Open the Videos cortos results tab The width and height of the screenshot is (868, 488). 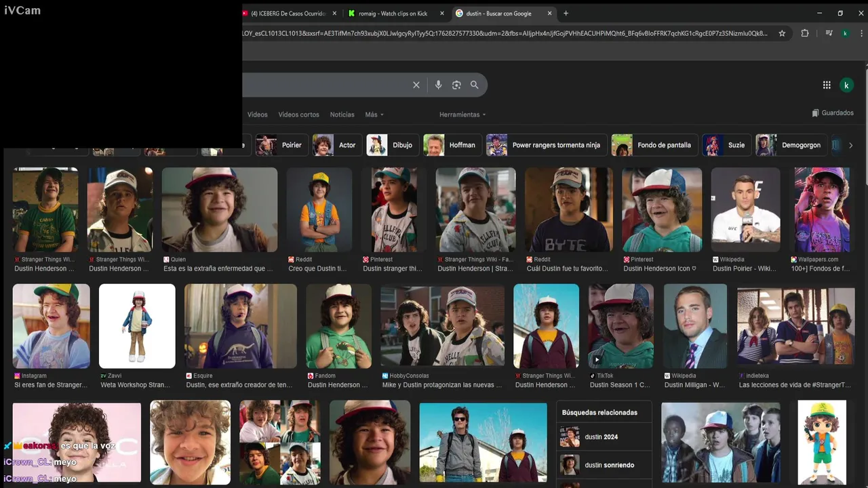[x=298, y=115]
